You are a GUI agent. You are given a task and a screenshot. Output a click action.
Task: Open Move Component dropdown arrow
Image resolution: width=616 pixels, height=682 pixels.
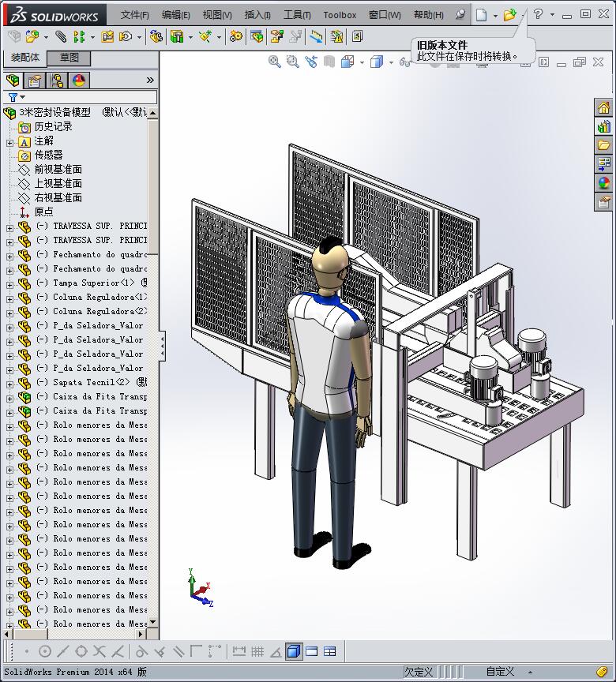pos(139,37)
